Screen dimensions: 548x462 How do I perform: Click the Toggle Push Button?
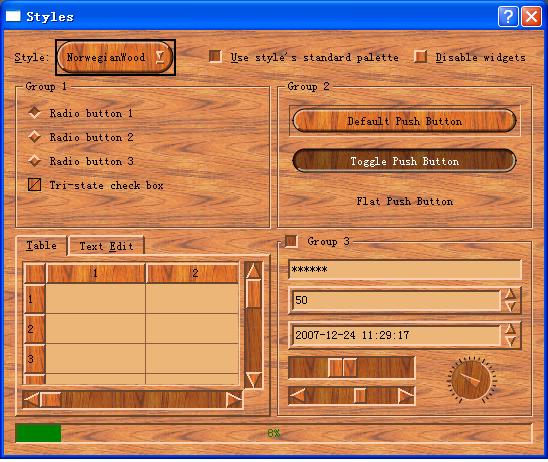pyautogui.click(x=404, y=161)
